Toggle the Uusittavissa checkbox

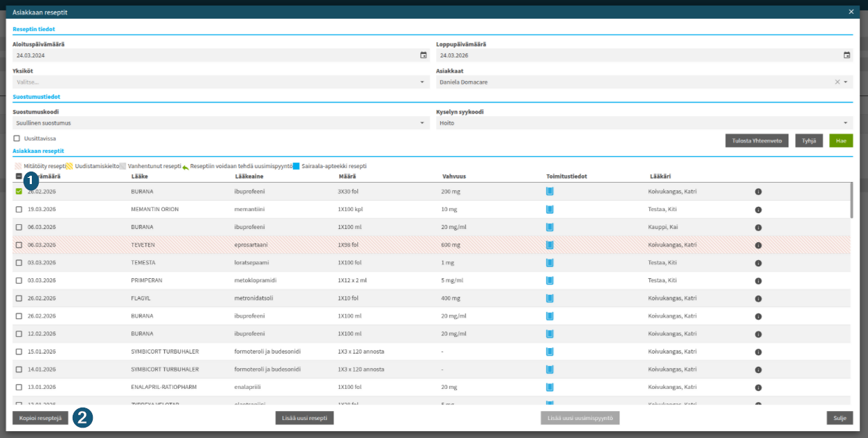point(17,138)
